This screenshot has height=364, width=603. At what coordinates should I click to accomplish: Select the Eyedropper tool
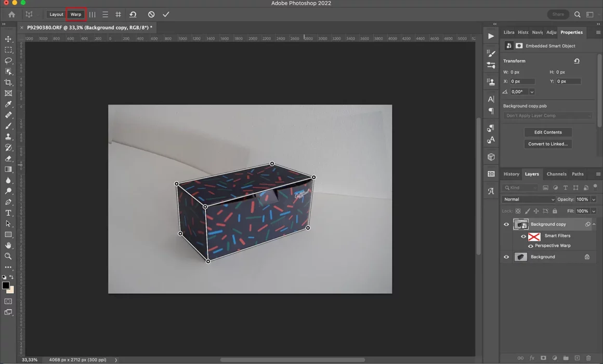tap(8, 104)
